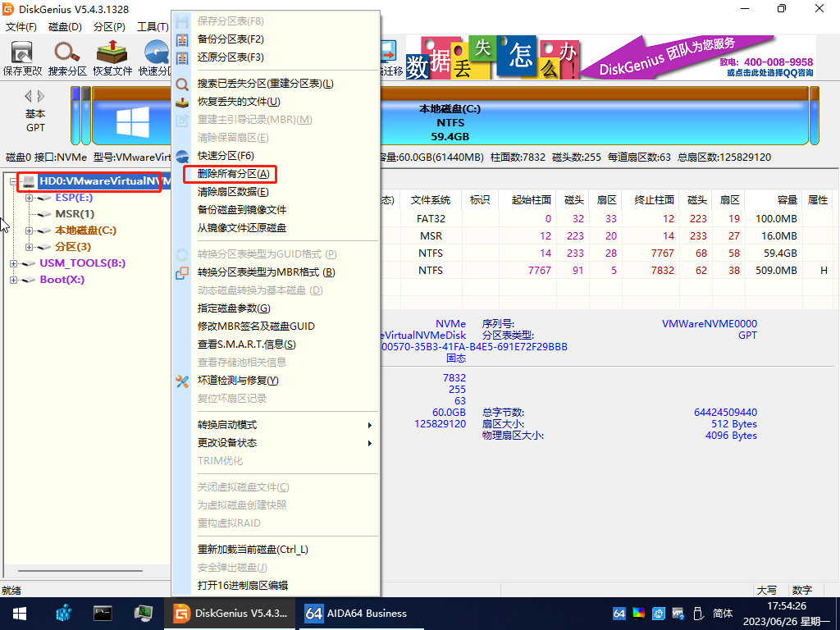This screenshot has height=630, width=840.
Task: Click the taskbar clock showing 17:54:26
Action: click(x=787, y=614)
